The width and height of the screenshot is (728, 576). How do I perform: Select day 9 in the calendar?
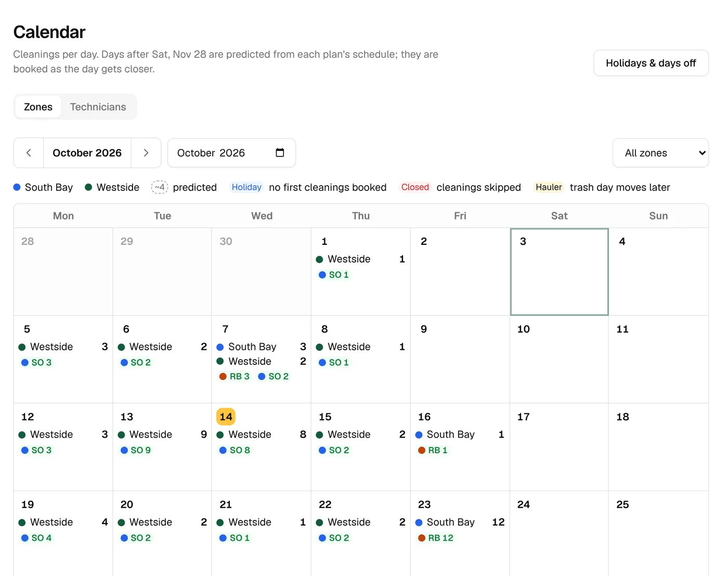(x=460, y=359)
